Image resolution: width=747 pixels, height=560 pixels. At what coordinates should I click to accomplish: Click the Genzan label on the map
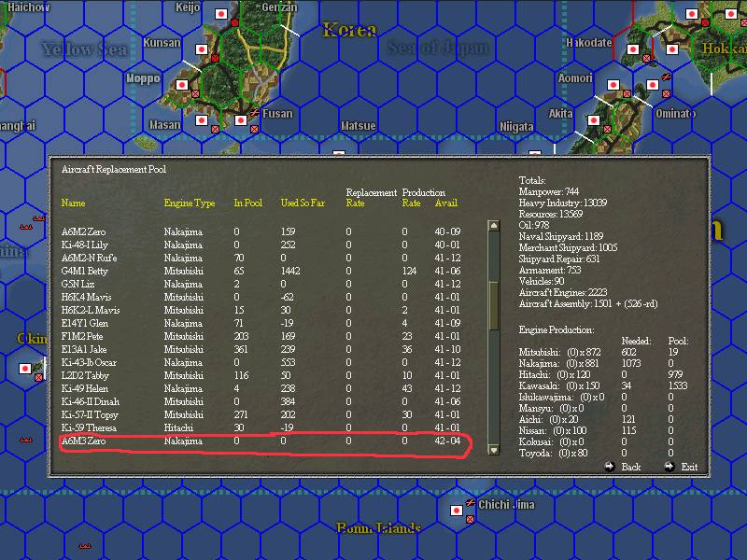coord(279,7)
